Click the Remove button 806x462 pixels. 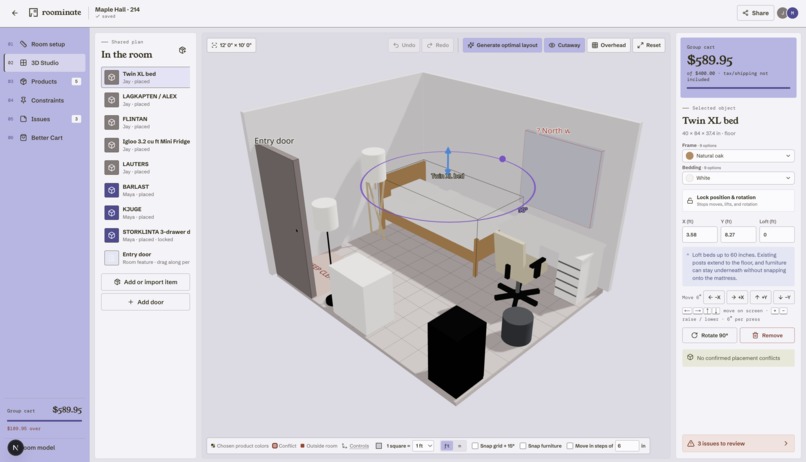pos(767,335)
